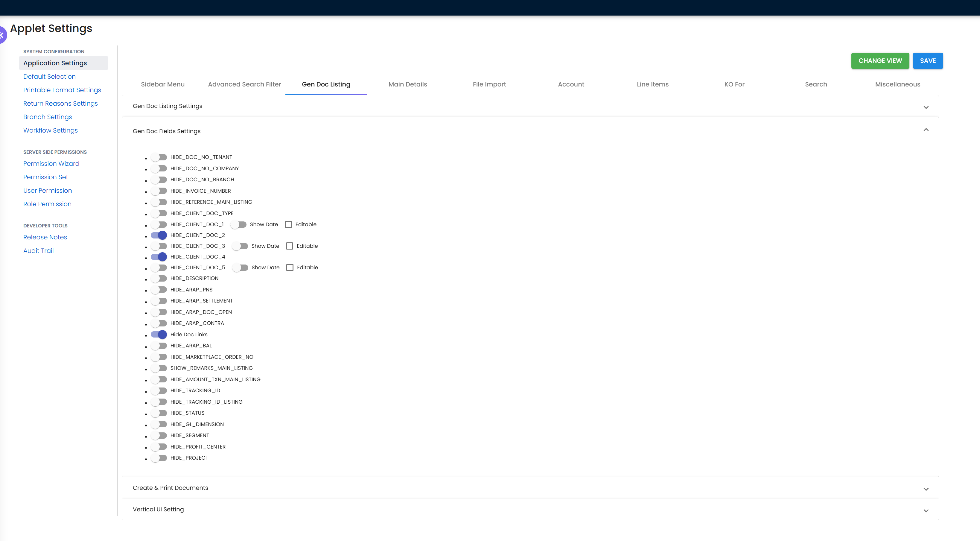Enable the HIDE_DOC_NO_TENANT toggle
This screenshot has width=980, height=541.
pos(159,157)
